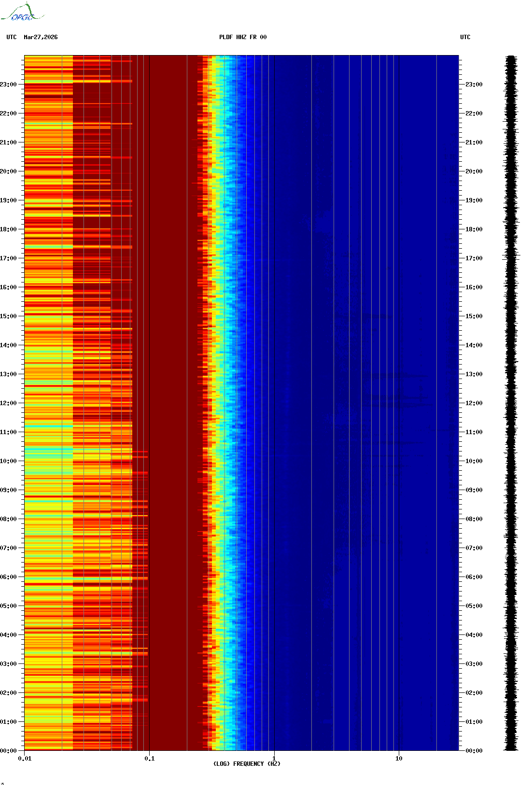Click 06:00 on the left time axis
Image resolution: width=532 pixels, height=789 pixels.
(8, 577)
